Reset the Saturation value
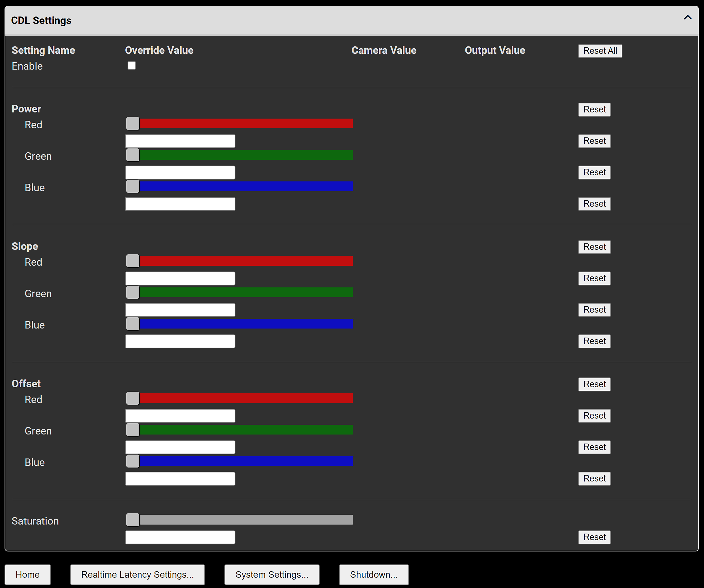Screen dimensions: 704x588 (x=594, y=537)
